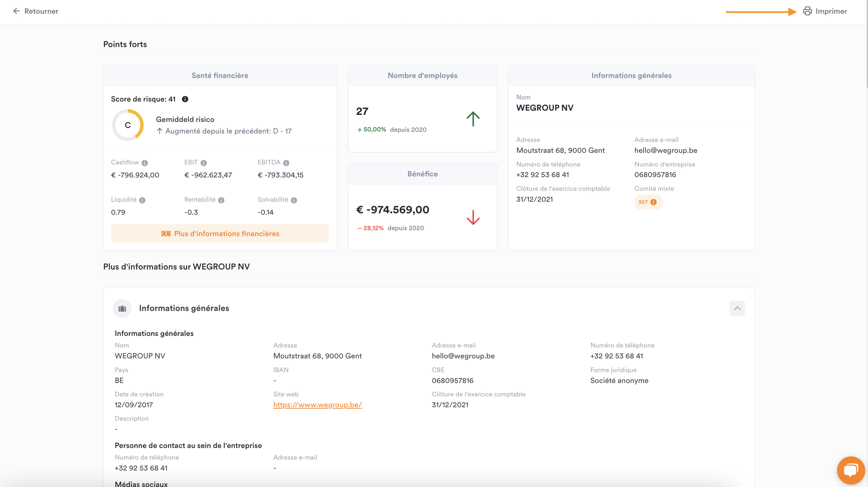Click the banknote icon in financial info button
The width and height of the screenshot is (868, 487).
coord(166,234)
